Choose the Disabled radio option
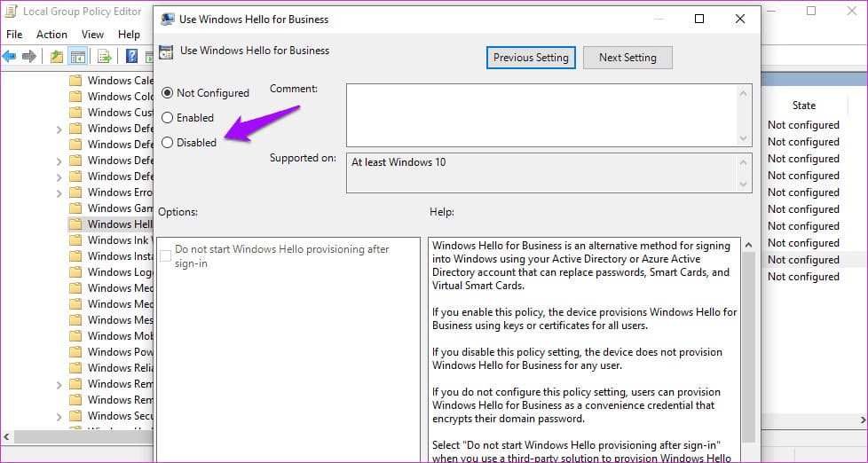 [168, 143]
